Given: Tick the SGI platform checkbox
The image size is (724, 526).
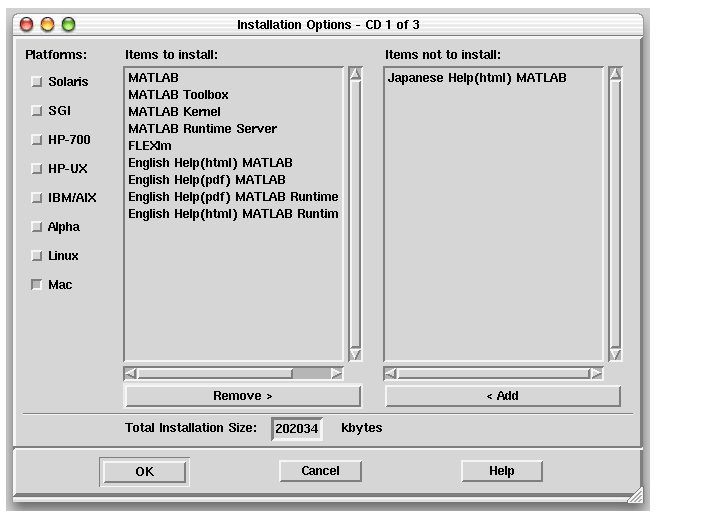Looking at the screenshot, I should (x=36, y=111).
